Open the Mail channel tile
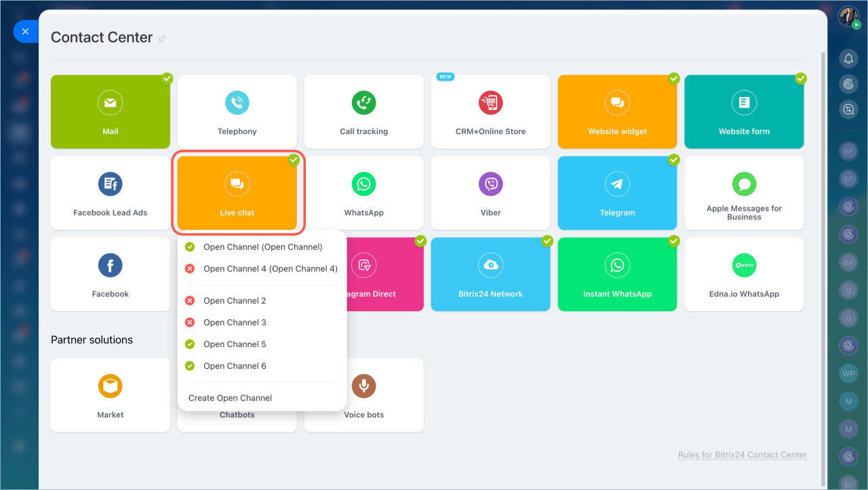This screenshot has height=490, width=868. pos(110,112)
